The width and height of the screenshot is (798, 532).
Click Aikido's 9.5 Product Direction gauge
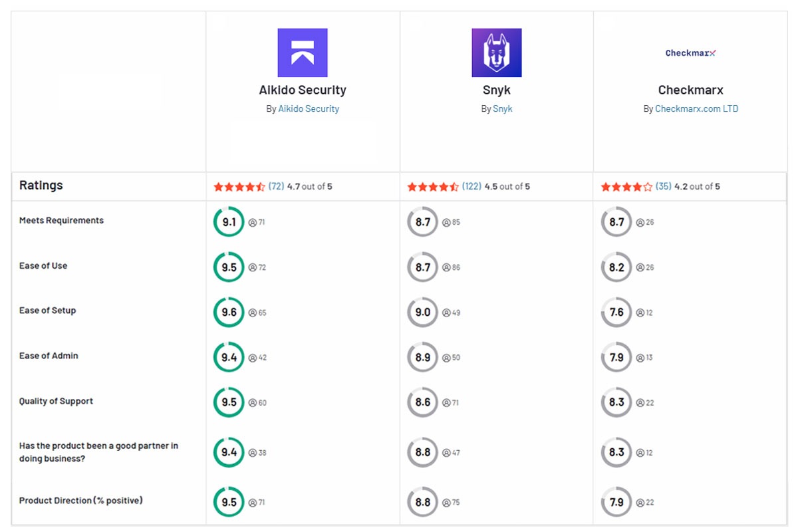229,502
